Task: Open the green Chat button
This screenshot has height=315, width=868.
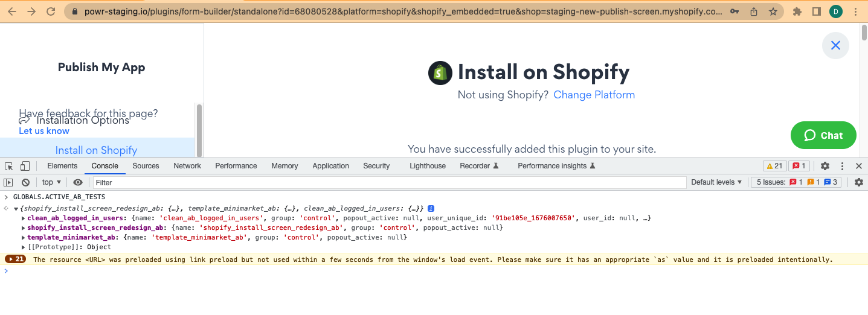Action: (823, 135)
